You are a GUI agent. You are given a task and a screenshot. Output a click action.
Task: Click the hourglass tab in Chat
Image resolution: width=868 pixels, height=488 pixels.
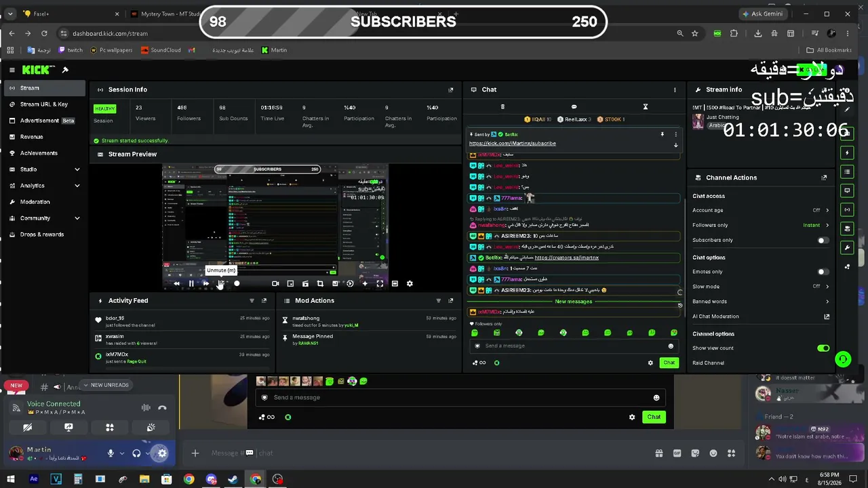pos(646,107)
